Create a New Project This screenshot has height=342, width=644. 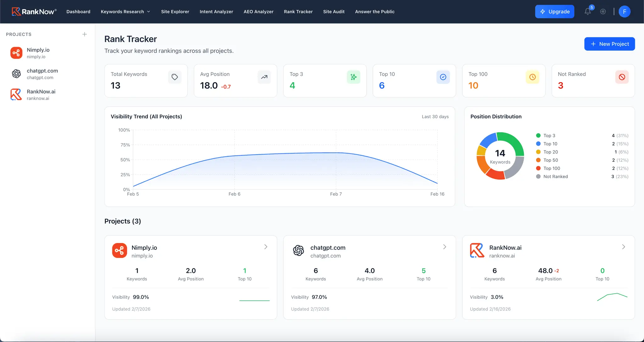pos(609,44)
